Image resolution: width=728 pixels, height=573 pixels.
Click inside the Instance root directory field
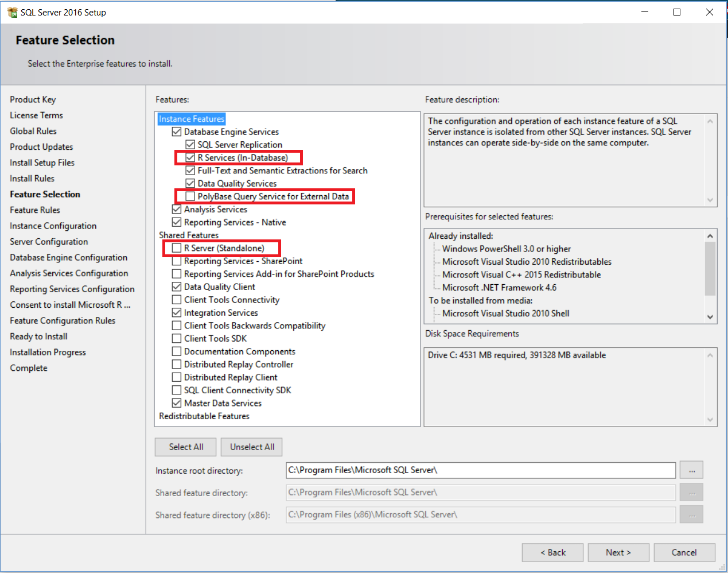point(481,470)
